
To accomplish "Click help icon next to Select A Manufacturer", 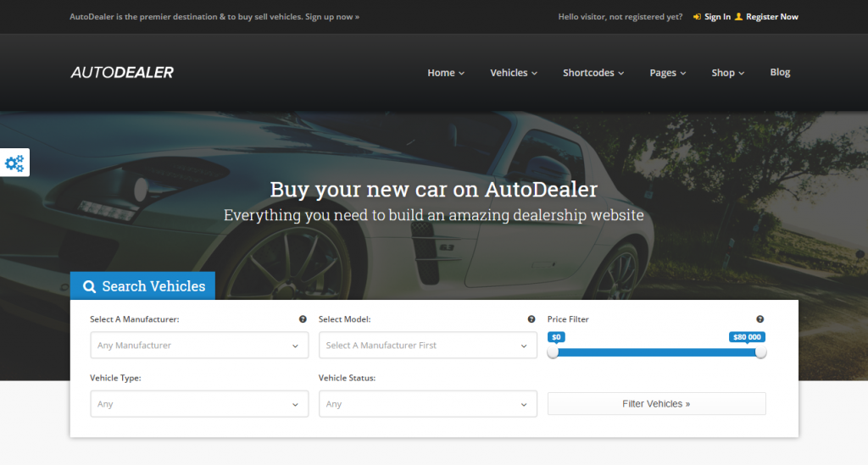I will click(303, 319).
